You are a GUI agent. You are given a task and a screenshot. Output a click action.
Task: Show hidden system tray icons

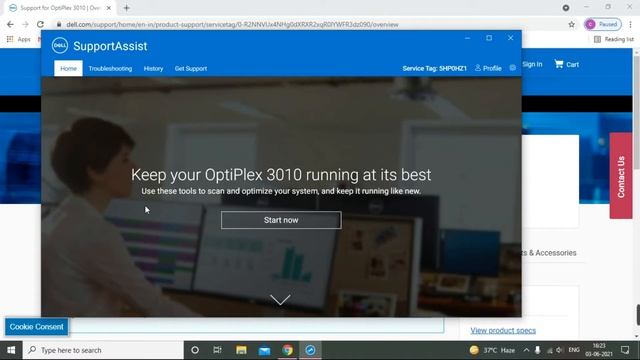coord(526,350)
